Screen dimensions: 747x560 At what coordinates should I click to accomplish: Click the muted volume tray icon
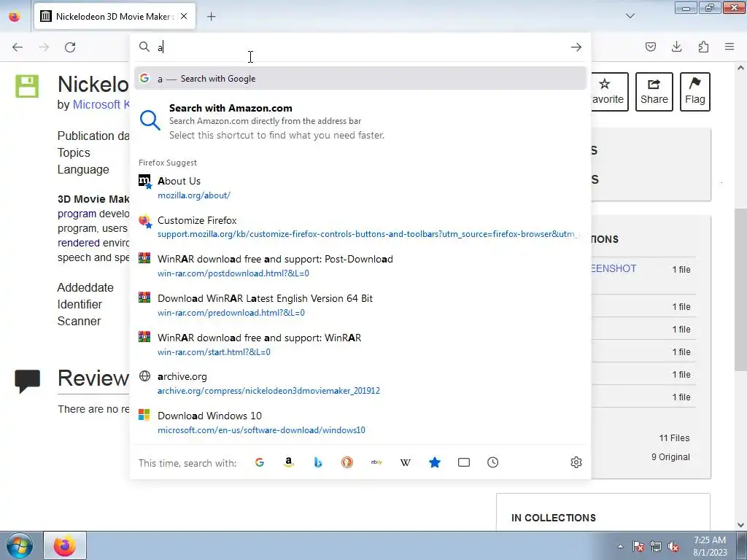click(673, 546)
